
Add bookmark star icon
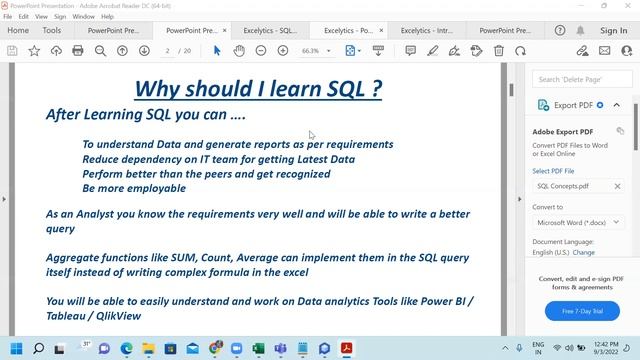(34, 51)
